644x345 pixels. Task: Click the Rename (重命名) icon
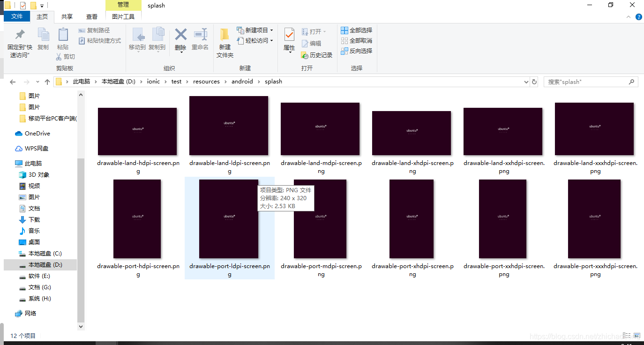[x=200, y=34]
